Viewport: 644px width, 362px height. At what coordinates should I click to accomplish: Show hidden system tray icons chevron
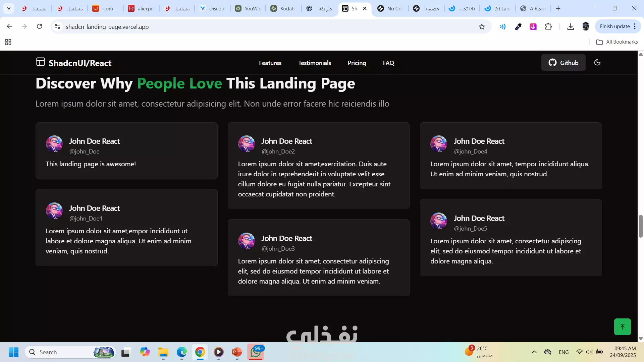pyautogui.click(x=534, y=352)
